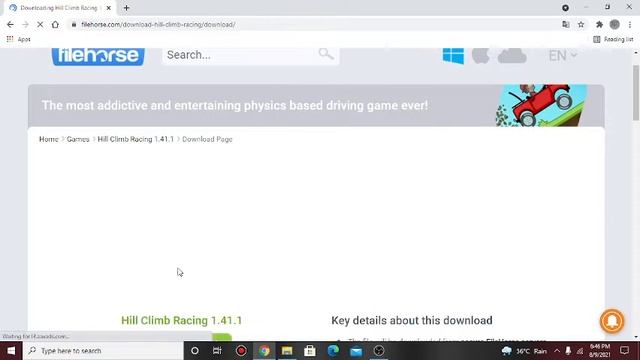This screenshot has width=640, height=360.
Task: Switch to Chrome on the taskbar
Action: click(264, 351)
